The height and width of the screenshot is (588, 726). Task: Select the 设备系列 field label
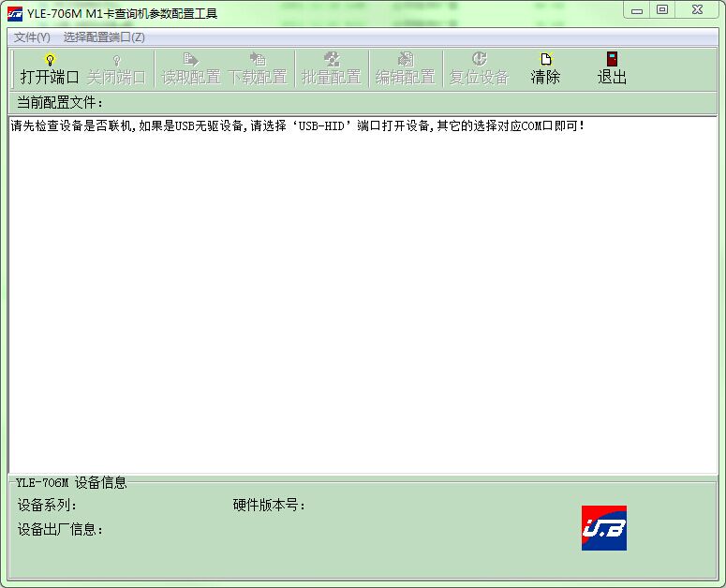(47, 506)
